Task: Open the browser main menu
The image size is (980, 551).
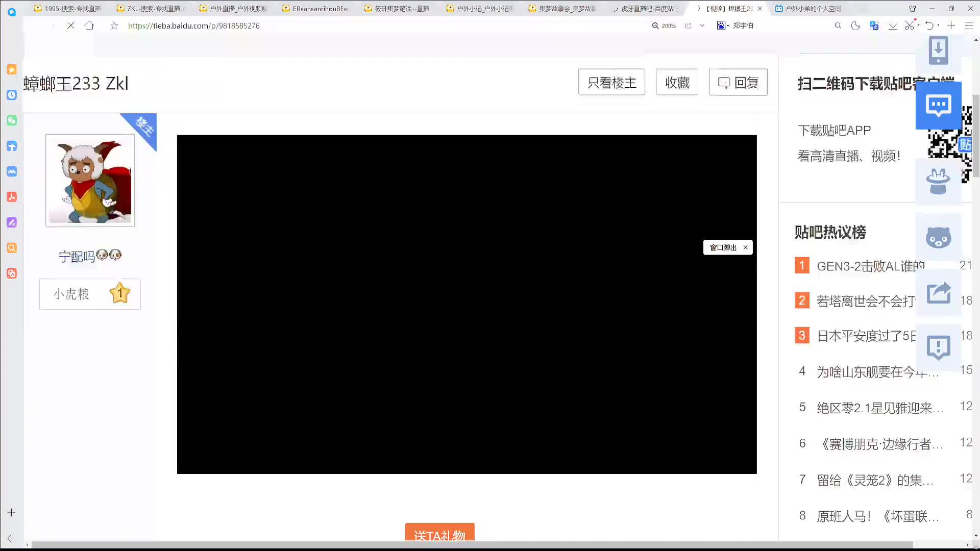Action: coord(969,26)
